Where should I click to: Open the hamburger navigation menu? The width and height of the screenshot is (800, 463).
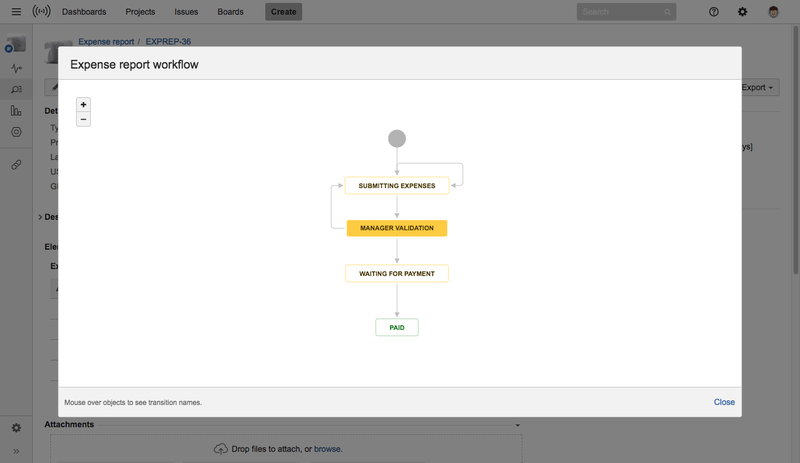pos(16,12)
